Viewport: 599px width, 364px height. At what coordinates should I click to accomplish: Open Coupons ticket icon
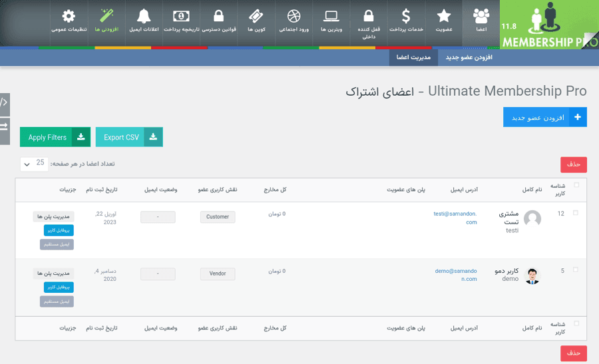[x=256, y=17]
